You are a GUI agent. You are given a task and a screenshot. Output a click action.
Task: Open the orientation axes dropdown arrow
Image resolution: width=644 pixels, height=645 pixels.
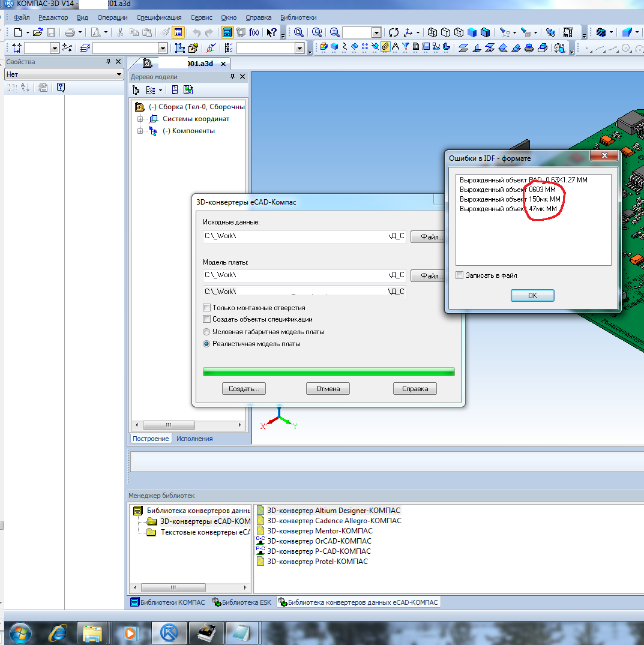tap(418, 32)
